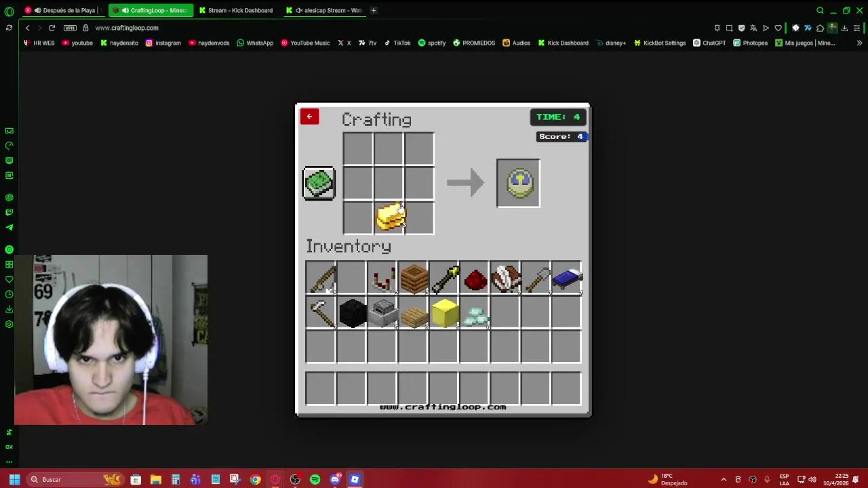Open the WhatsApp bookmark

255,43
